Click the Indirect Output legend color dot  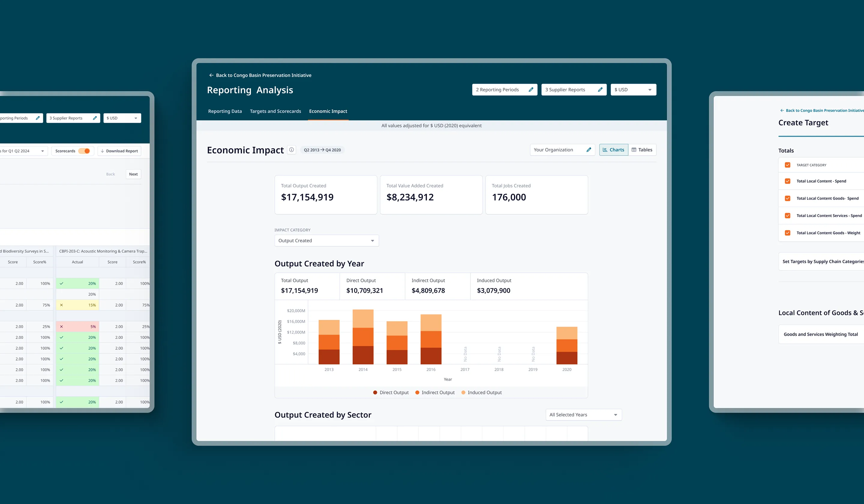(x=417, y=393)
